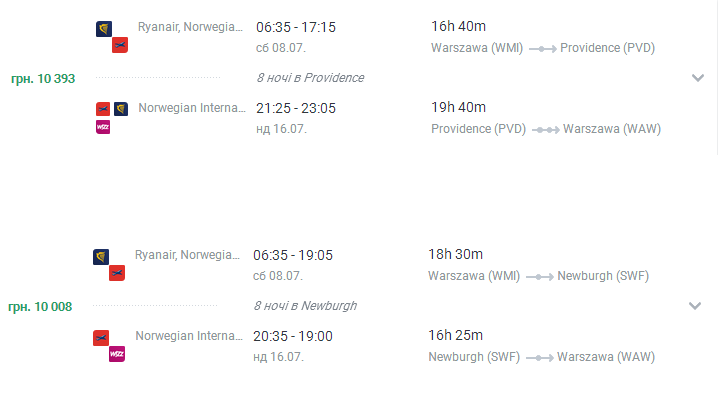Expand the Providence itinerary details chevron
This screenshot has height=415, width=720.
coord(698,78)
